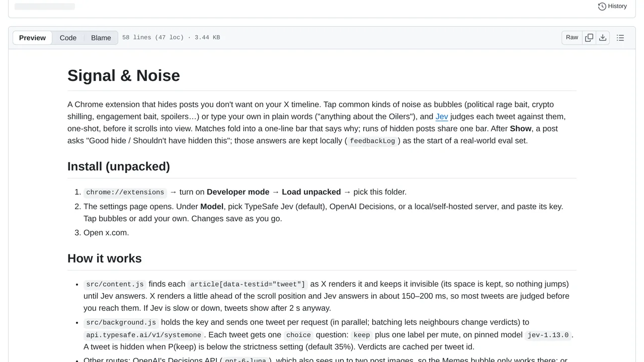Click the article[data-testid="tweet"] selector text
Image resolution: width=644 pixels, height=362 pixels.
pos(248,285)
